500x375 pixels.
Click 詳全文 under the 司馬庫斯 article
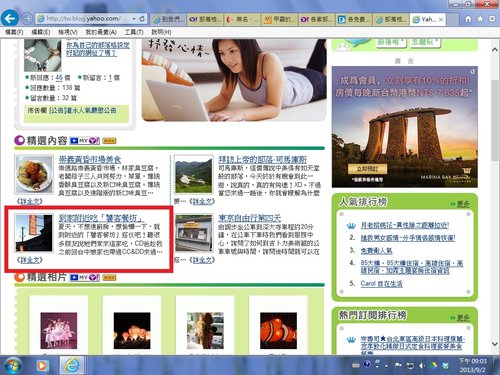(x=202, y=201)
